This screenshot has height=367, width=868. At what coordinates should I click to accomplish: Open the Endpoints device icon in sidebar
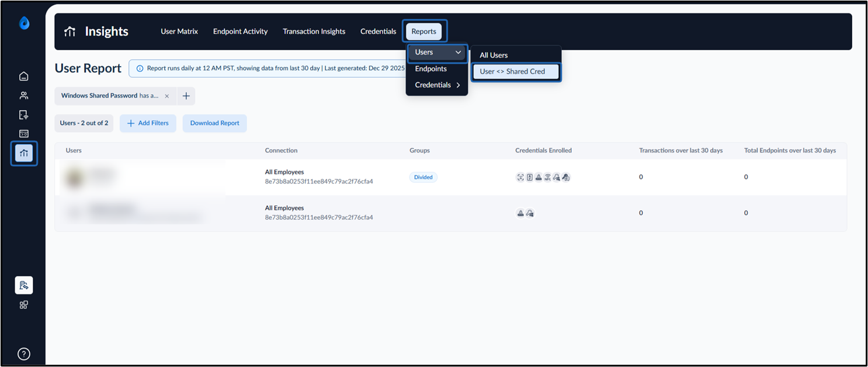pyautogui.click(x=24, y=115)
